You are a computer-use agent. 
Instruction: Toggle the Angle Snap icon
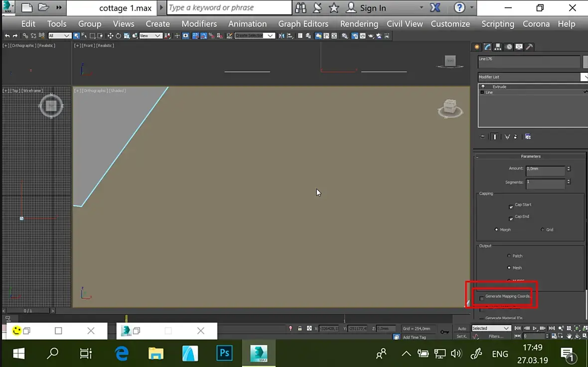[203, 36]
